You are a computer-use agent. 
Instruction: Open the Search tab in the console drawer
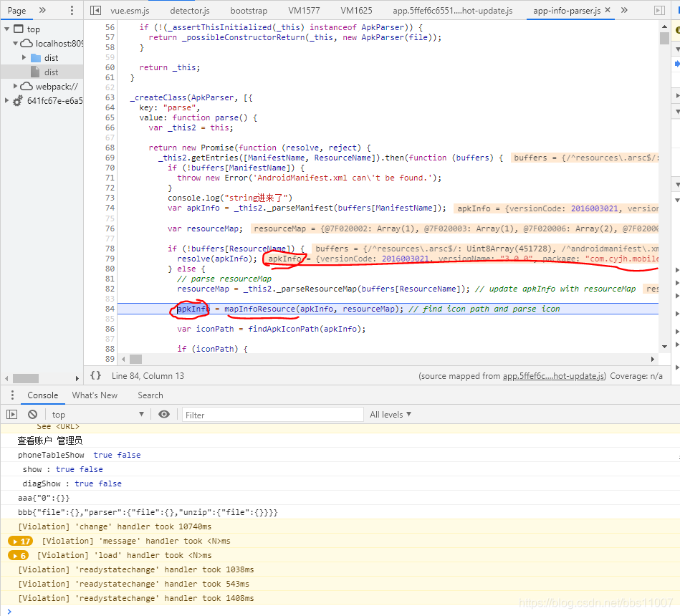[x=150, y=395]
